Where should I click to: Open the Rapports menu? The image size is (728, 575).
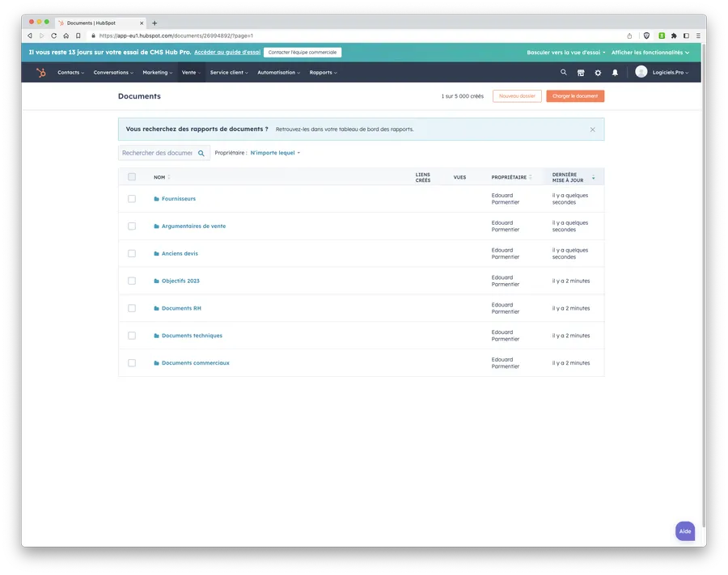pyautogui.click(x=323, y=73)
